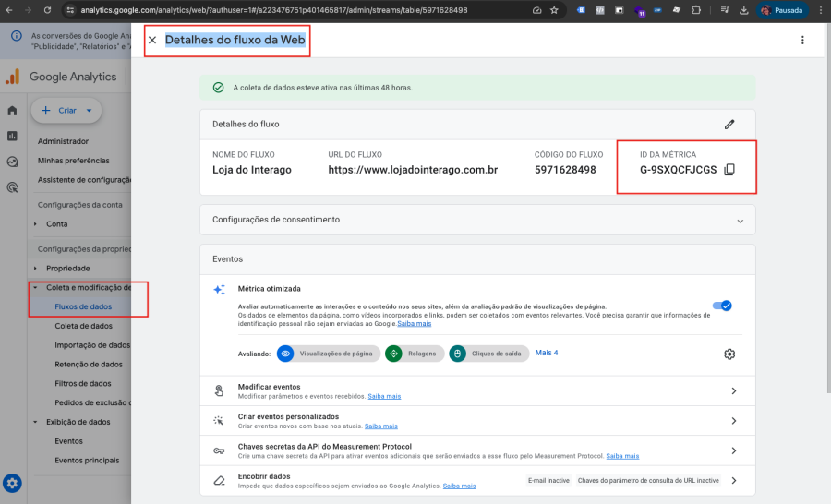831x504 pixels.
Task: Click the green data collection checkmark icon
Action: 218,88
